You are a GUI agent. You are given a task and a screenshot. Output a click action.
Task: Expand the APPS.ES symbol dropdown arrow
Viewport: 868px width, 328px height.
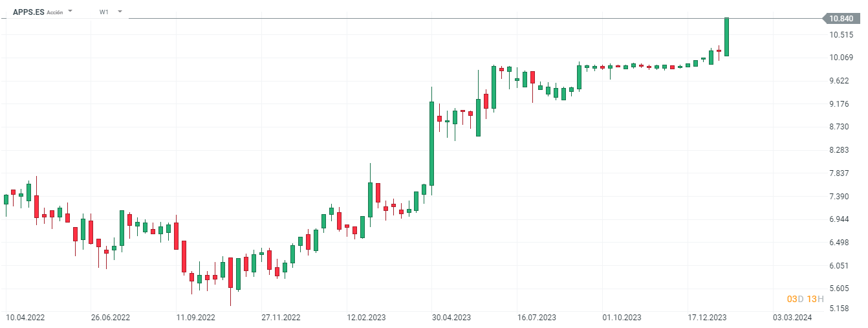(x=70, y=12)
